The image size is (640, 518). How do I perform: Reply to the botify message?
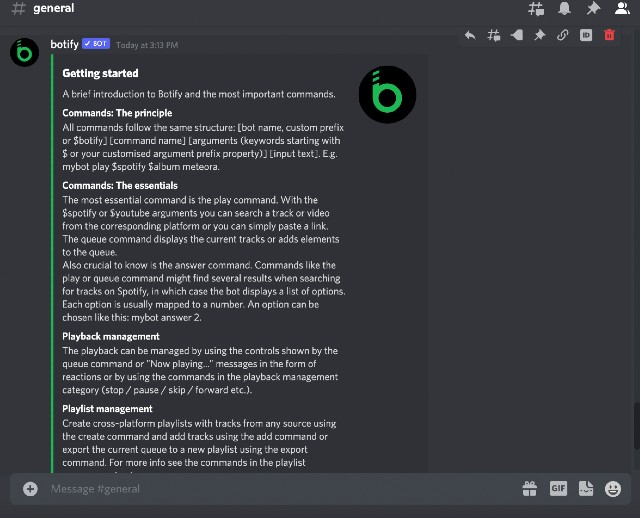coord(470,35)
